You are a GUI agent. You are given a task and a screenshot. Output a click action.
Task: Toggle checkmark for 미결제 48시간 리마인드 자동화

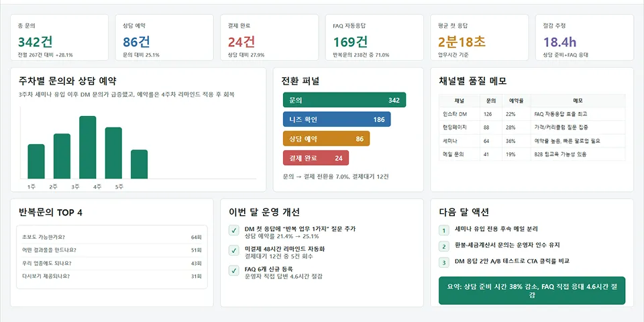coord(233,250)
